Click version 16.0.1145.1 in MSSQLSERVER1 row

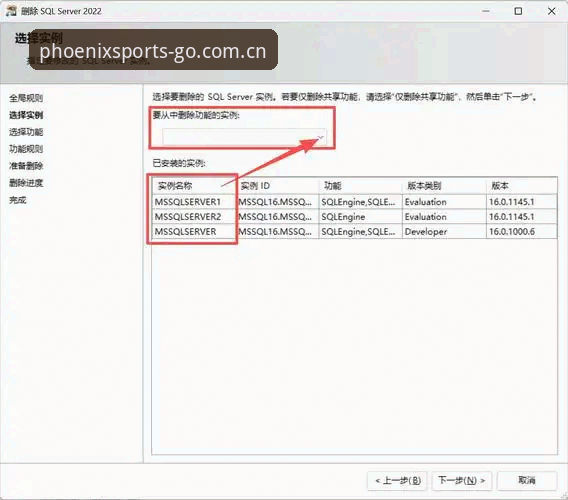[x=522, y=202]
